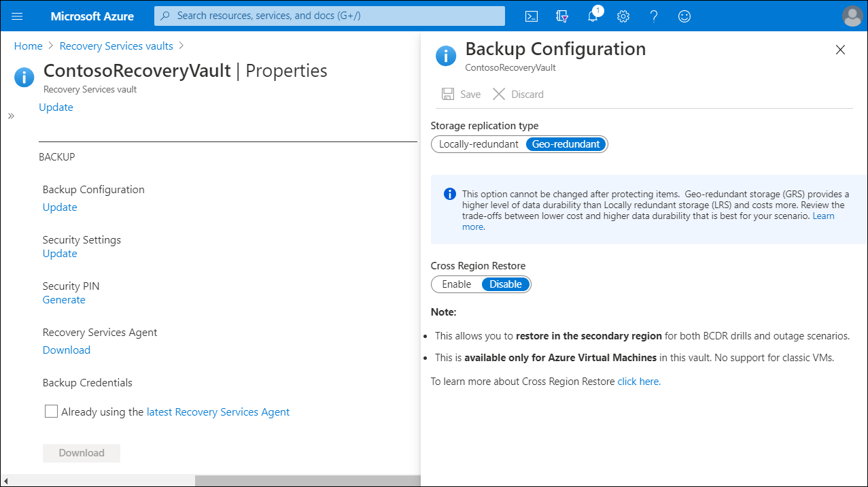Open the feedback smiley icon

[x=684, y=16]
